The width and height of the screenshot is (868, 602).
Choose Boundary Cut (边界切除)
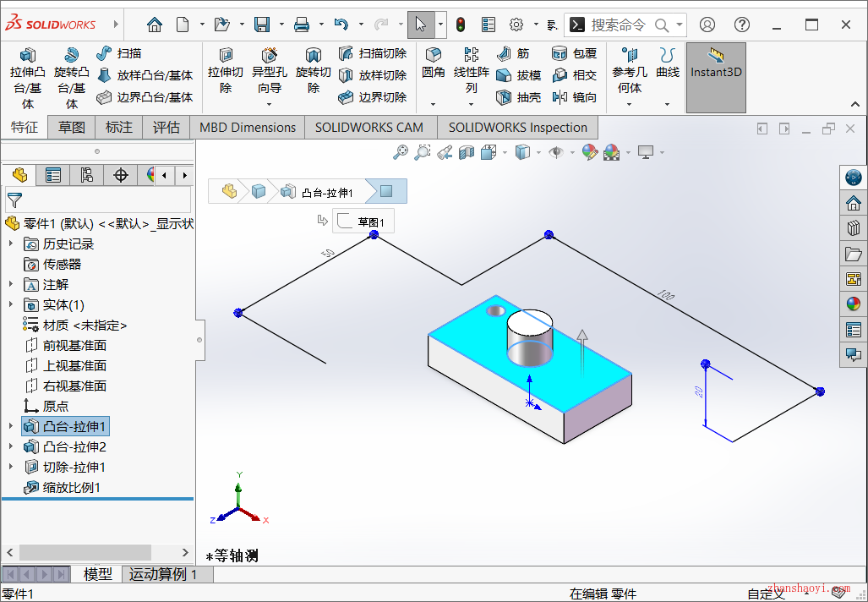click(373, 97)
